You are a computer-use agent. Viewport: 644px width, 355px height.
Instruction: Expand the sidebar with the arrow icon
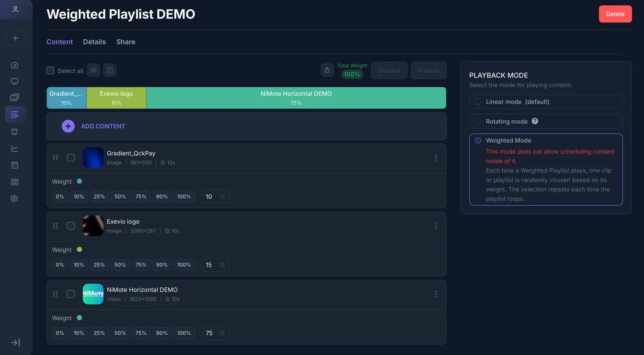[15, 342]
